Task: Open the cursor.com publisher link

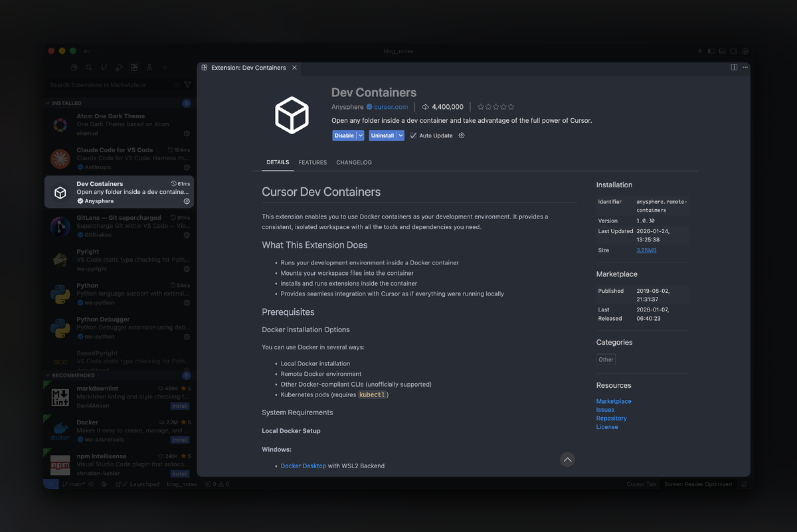Action: [391, 107]
